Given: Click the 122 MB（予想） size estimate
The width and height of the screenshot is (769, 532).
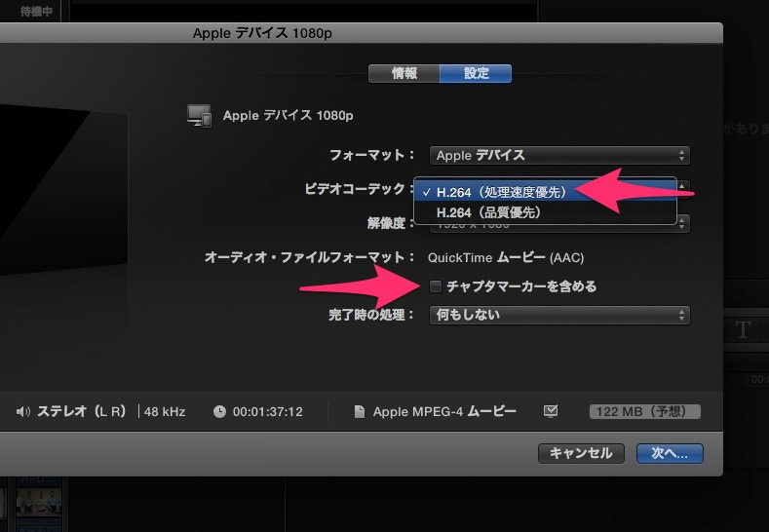Looking at the screenshot, I should pos(645,412).
